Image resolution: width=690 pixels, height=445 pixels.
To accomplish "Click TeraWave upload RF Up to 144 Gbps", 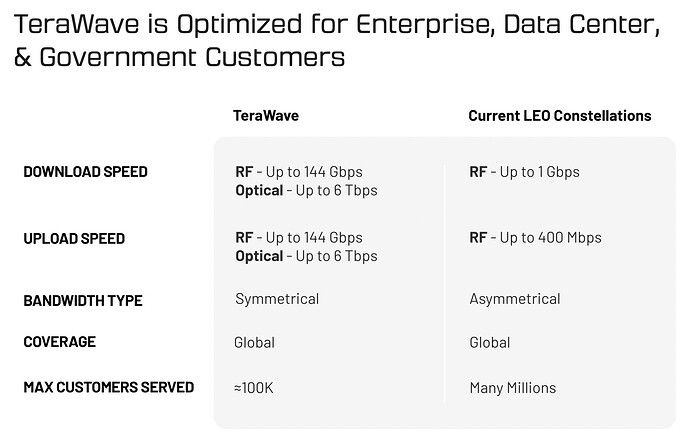I will click(x=298, y=238).
